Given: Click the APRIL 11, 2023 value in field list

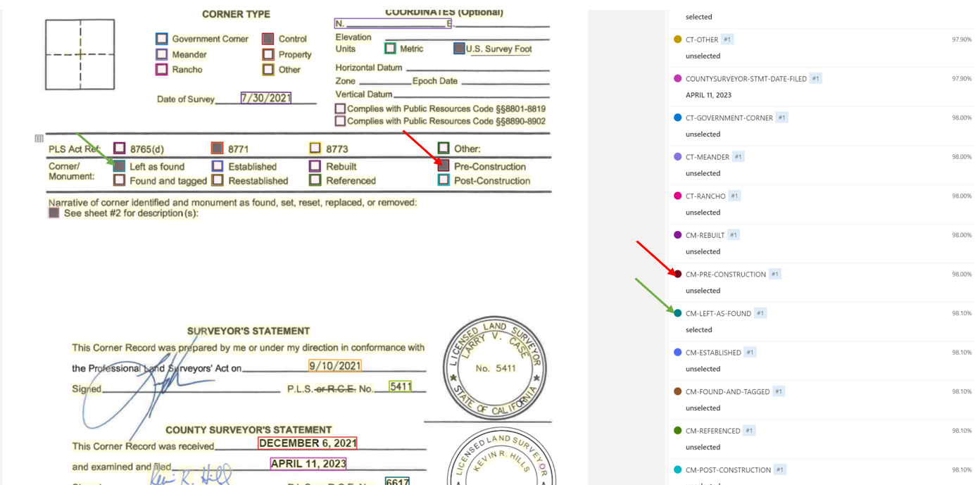Looking at the screenshot, I should point(708,95).
